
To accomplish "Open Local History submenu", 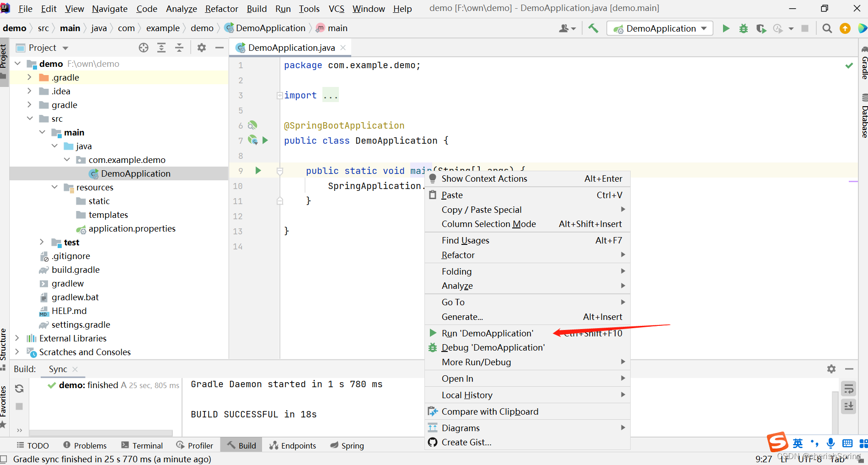I will tap(528, 395).
